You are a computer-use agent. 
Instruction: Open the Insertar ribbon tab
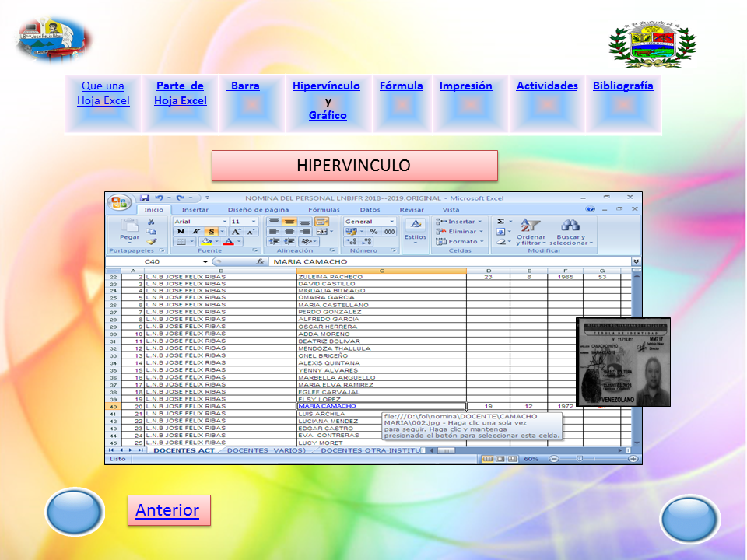pos(195,209)
